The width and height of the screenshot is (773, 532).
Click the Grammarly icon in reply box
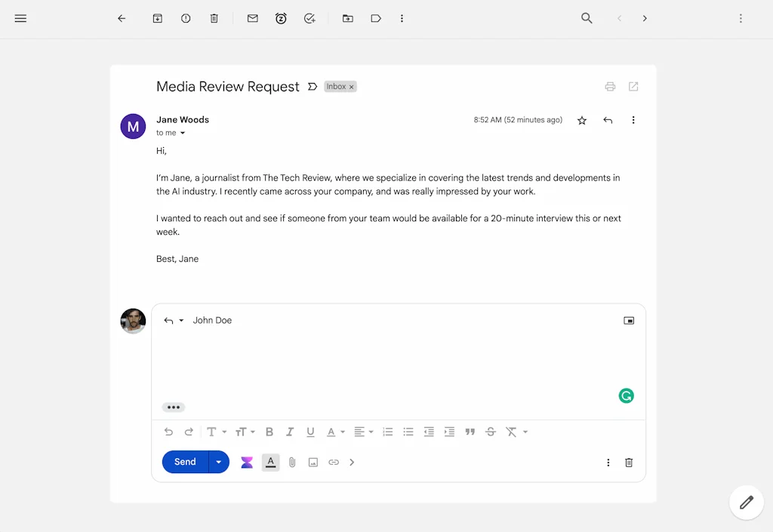pos(626,395)
